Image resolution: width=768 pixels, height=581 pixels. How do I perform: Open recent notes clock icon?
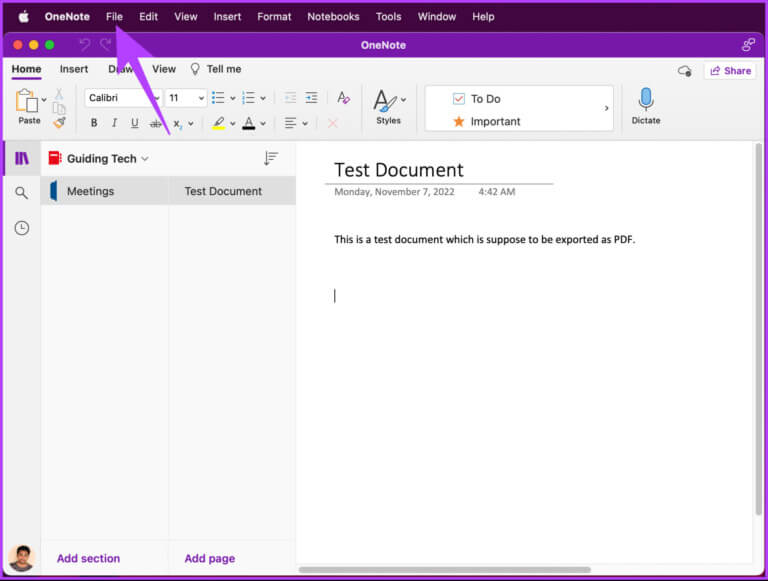(x=22, y=228)
